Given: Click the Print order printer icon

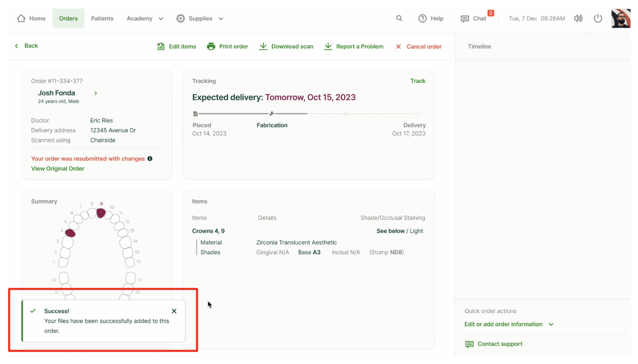Looking at the screenshot, I should [211, 46].
